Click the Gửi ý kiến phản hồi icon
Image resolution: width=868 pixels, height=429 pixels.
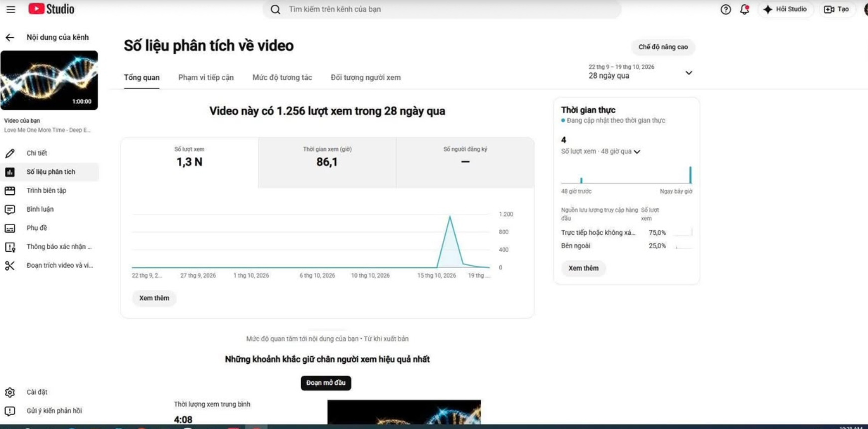10,411
